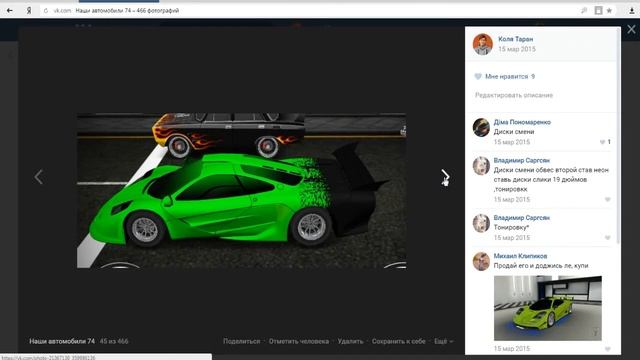Click Поделиться under the photo
This screenshot has width=640, height=360.
tap(241, 341)
